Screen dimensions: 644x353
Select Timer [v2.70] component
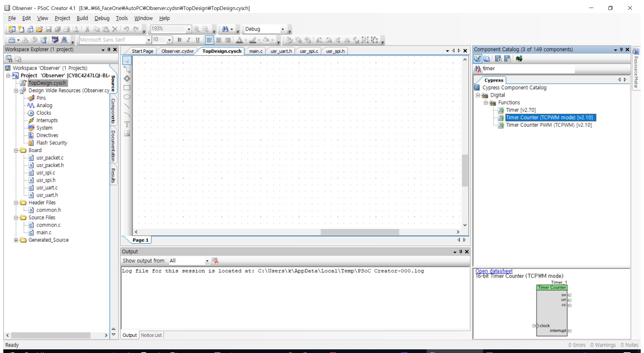click(x=521, y=110)
